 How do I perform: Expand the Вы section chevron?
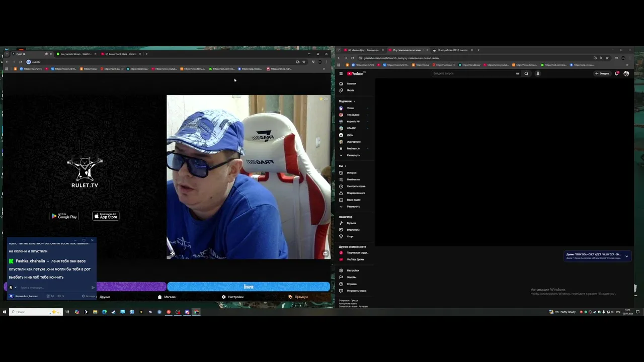345,166
